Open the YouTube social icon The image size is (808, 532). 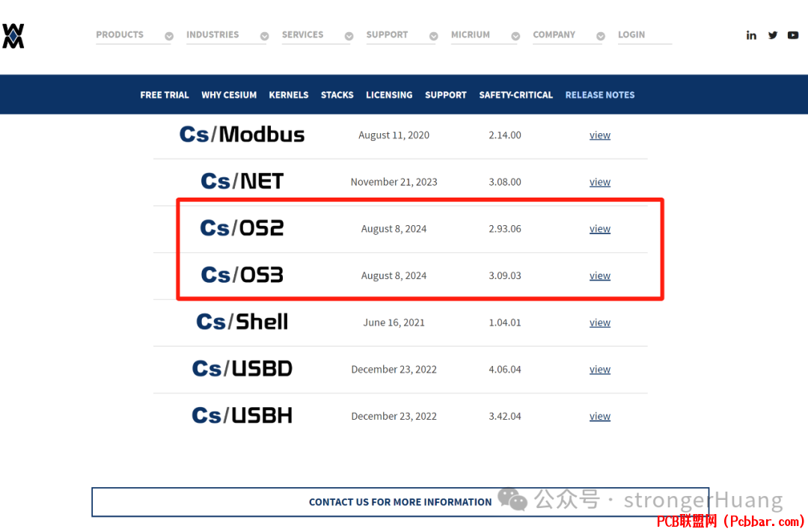(793, 35)
